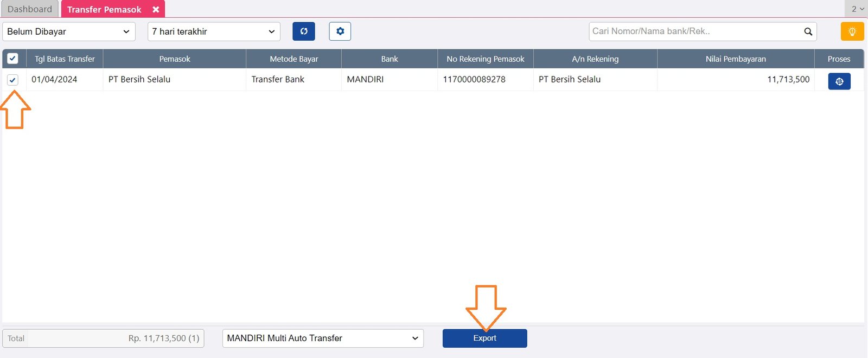Select the Transfer Pemasok tab
868x358 pixels.
point(104,10)
